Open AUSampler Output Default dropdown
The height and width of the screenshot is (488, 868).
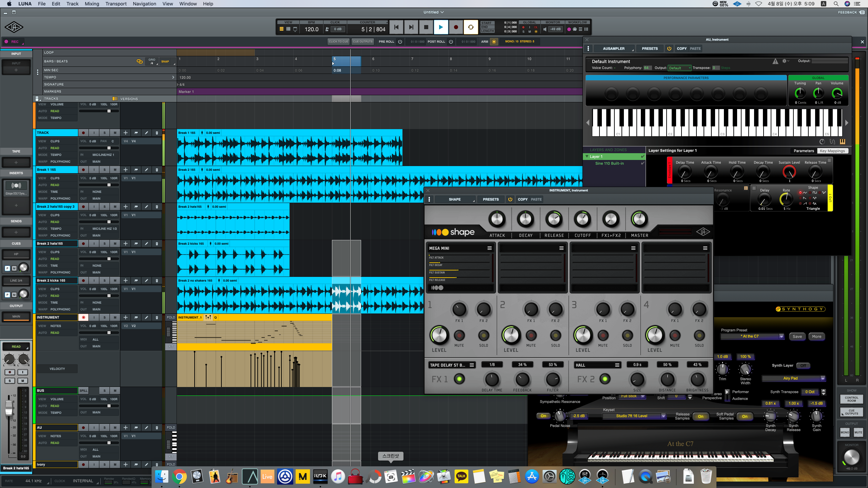click(x=679, y=68)
